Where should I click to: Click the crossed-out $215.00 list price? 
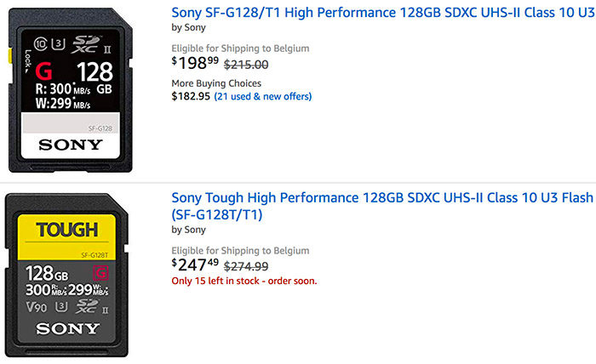pyautogui.click(x=246, y=65)
